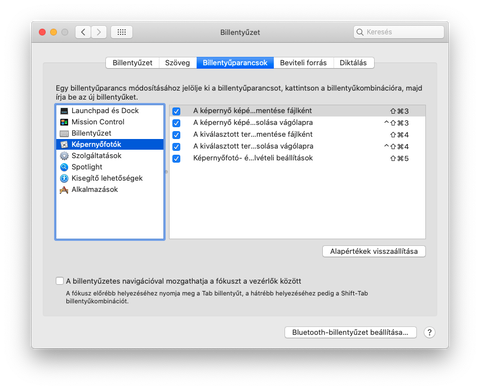The image size is (480, 390).
Task: Select 'A kiválasztott ter...mentése fájlként' row text
Action: (x=253, y=134)
